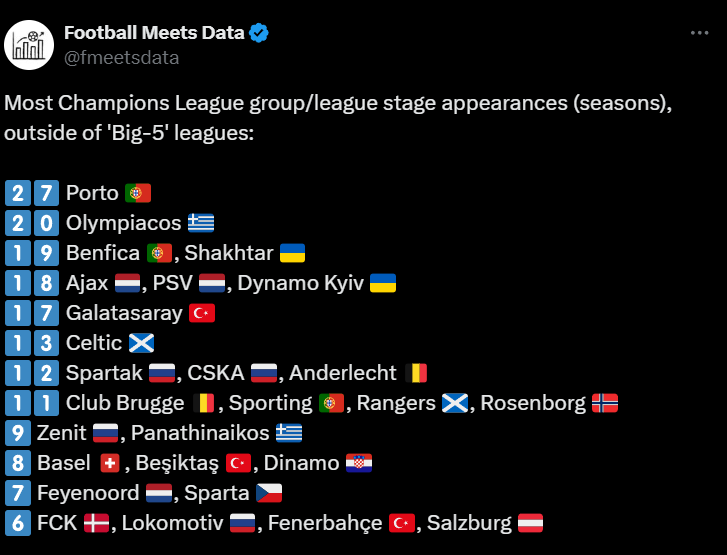Click the Netherlands flag next to Ajax
This screenshot has height=555, width=727.
[128, 283]
